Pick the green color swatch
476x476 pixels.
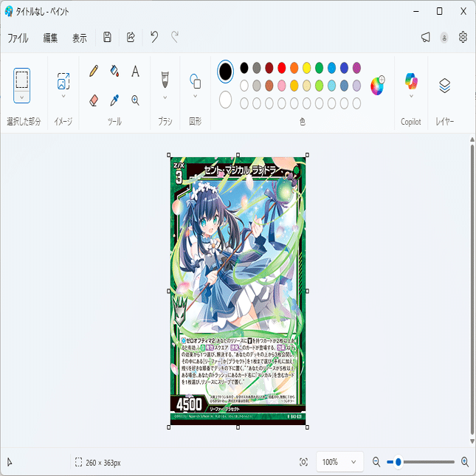pos(319,68)
